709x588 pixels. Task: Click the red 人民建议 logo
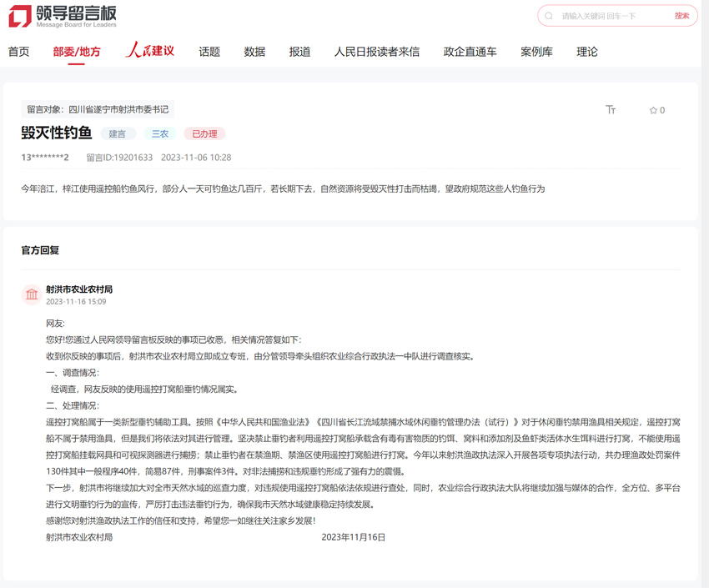pos(148,51)
